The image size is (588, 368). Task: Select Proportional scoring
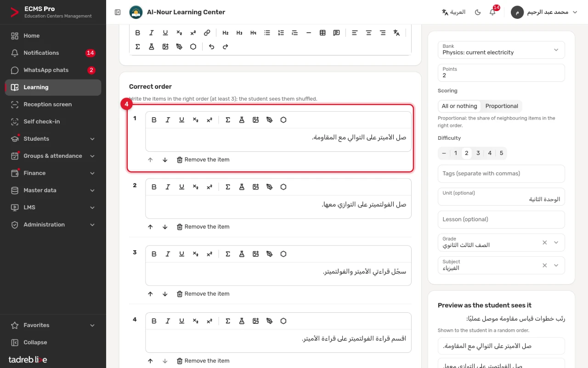coord(502,106)
